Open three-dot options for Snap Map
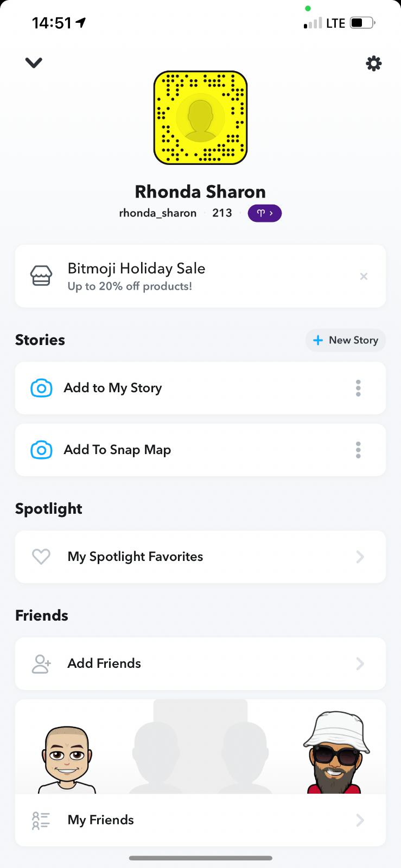This screenshot has width=401, height=868. [358, 450]
